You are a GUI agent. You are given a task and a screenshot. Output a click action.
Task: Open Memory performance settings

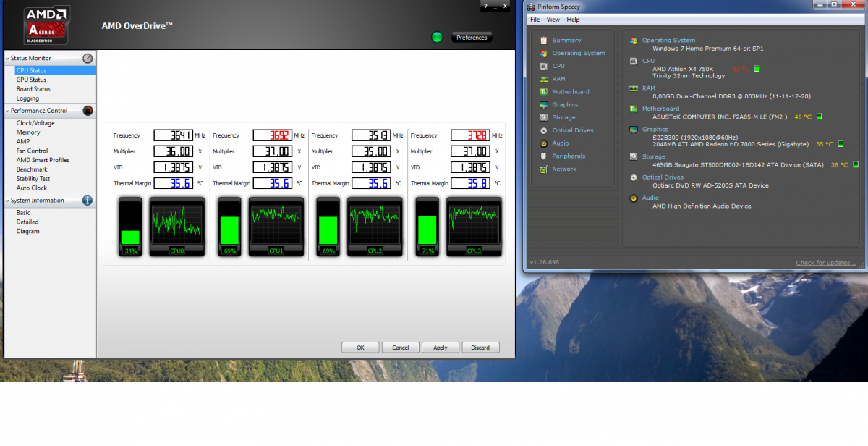click(x=28, y=132)
